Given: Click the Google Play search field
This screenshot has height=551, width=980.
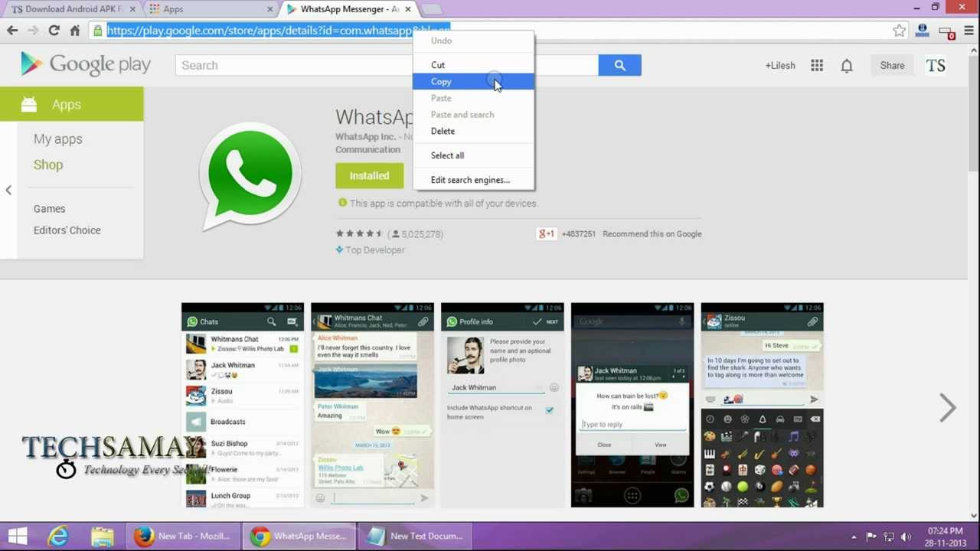Looking at the screenshot, I should (x=387, y=65).
